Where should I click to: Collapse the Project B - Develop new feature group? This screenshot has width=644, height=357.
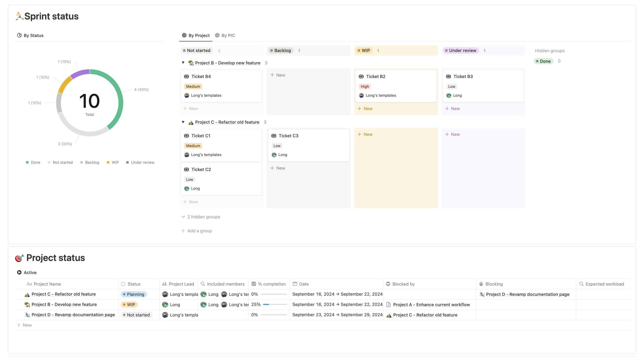coord(183,63)
